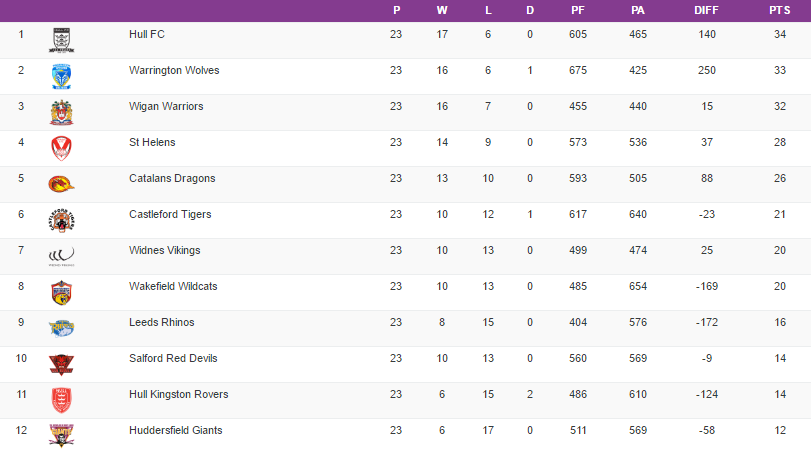Click the Wakefield Wildcats crest
The image size is (811, 460).
coord(62,292)
